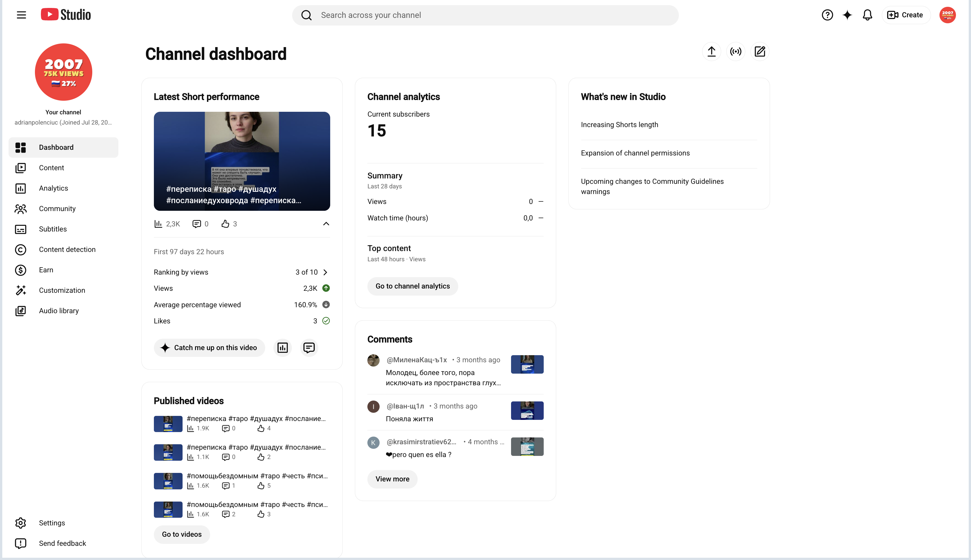This screenshot has width=971, height=560.
Task: Open #помощьбездомным video with 2 comments
Action: [x=242, y=509]
